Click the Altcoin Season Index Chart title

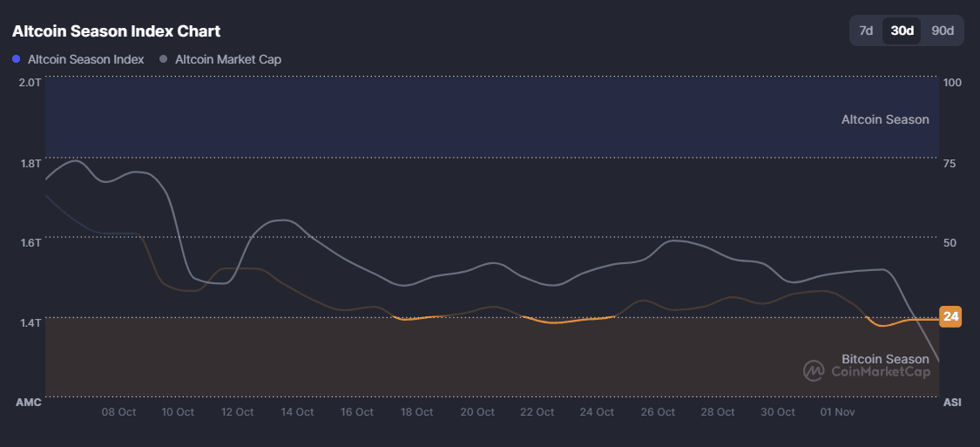[116, 31]
